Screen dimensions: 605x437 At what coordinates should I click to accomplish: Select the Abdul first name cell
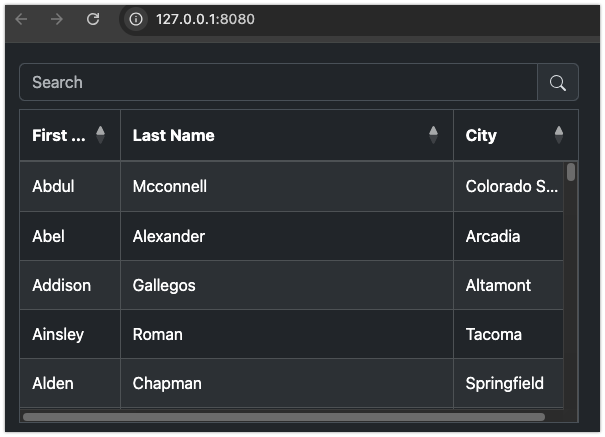tap(70, 186)
